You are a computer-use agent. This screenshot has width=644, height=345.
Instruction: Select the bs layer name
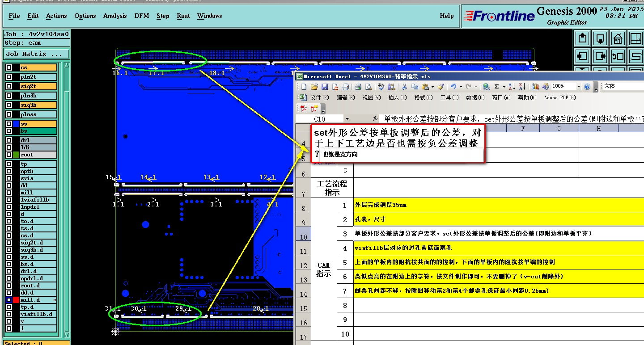(x=38, y=131)
